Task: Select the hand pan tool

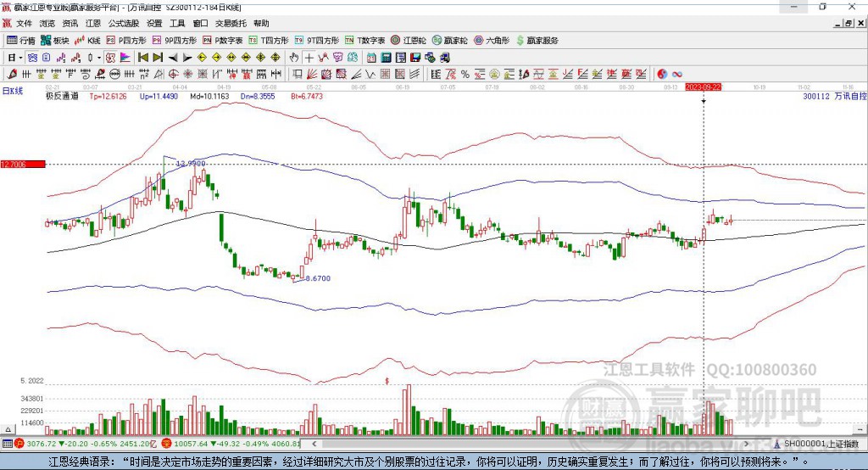Action: (x=294, y=58)
